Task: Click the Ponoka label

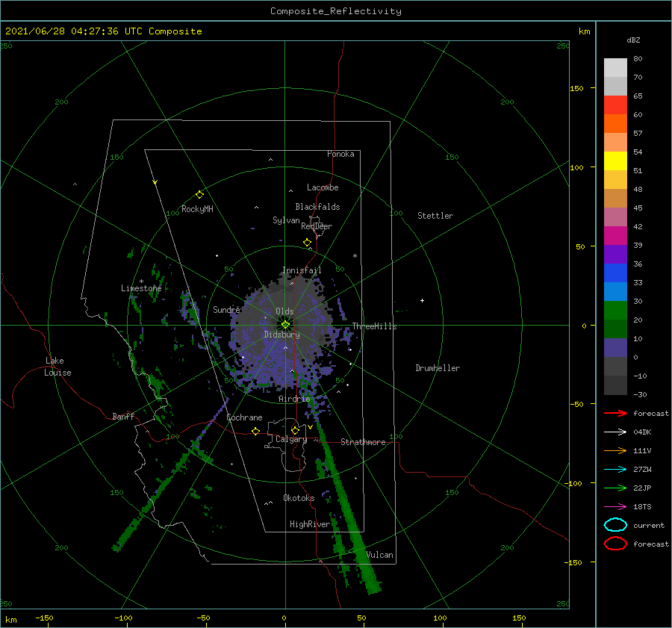Action: click(x=340, y=154)
